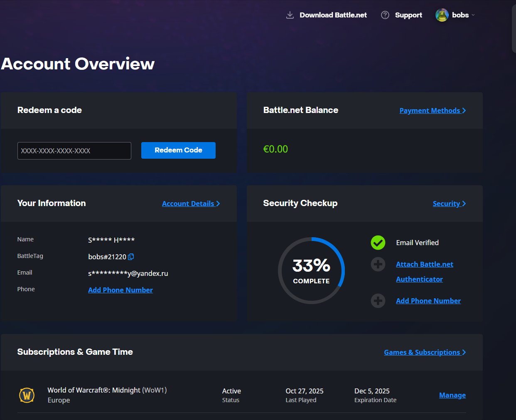
Task: Expand the bobs account dropdown menu
Action: click(x=473, y=15)
